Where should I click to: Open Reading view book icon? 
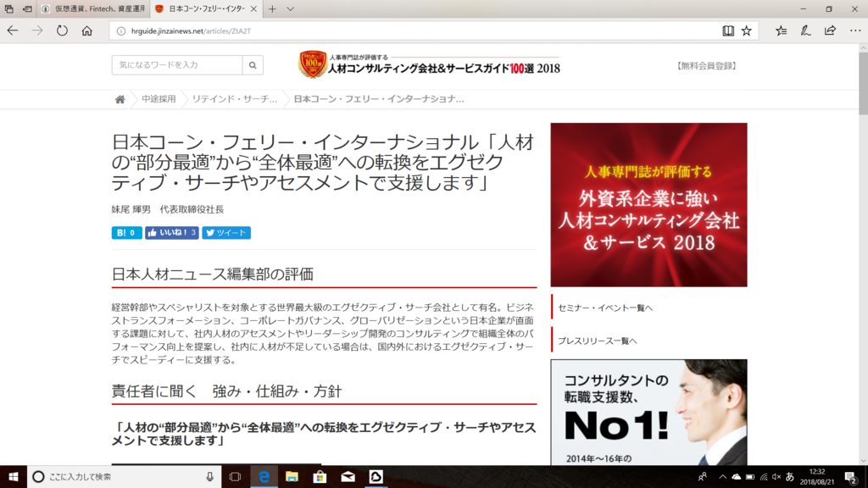click(728, 31)
